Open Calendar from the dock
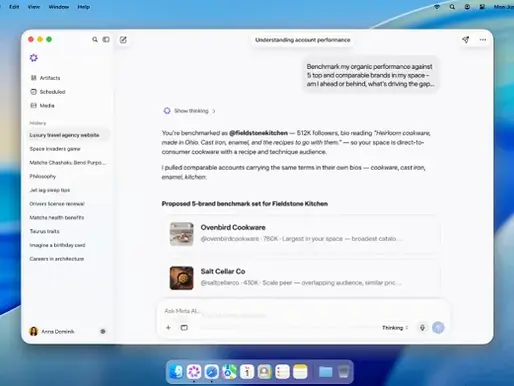This screenshot has height=386, width=514. coord(247,372)
